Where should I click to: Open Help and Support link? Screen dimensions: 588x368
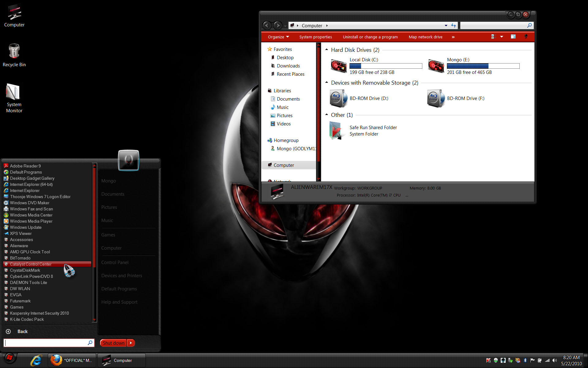(x=119, y=302)
